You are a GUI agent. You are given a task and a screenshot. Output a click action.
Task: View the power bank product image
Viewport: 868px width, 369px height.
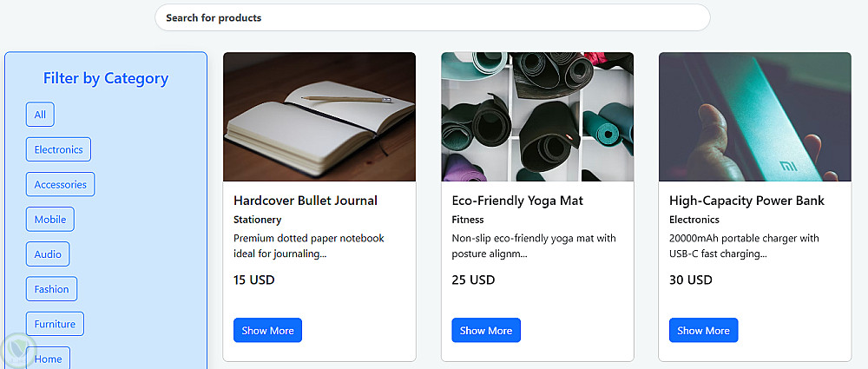755,117
